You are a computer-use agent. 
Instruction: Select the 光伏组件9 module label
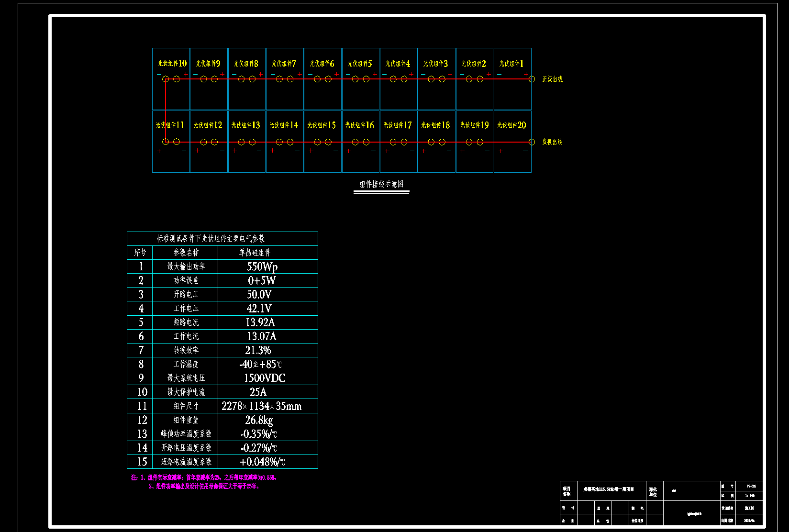click(208, 63)
